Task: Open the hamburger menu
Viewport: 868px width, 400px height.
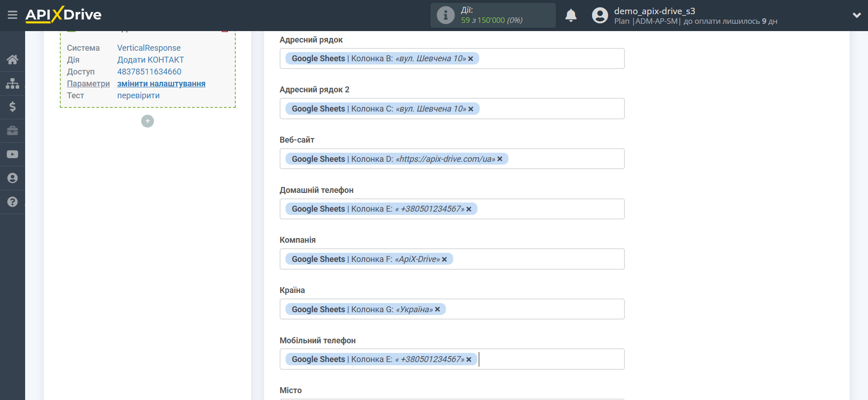Action: tap(12, 15)
